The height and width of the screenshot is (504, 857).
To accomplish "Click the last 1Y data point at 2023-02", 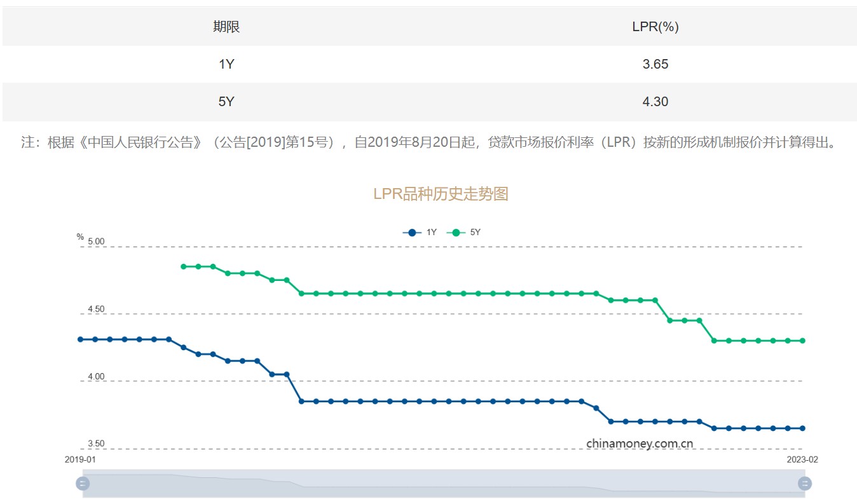I will click(802, 428).
